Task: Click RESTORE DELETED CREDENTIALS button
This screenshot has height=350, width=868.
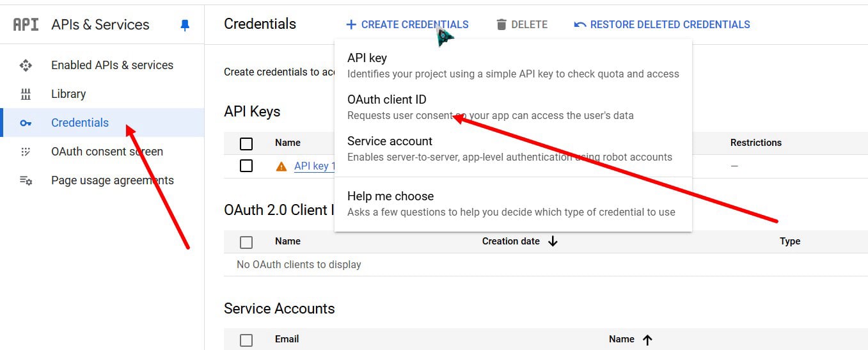Action: point(662,25)
